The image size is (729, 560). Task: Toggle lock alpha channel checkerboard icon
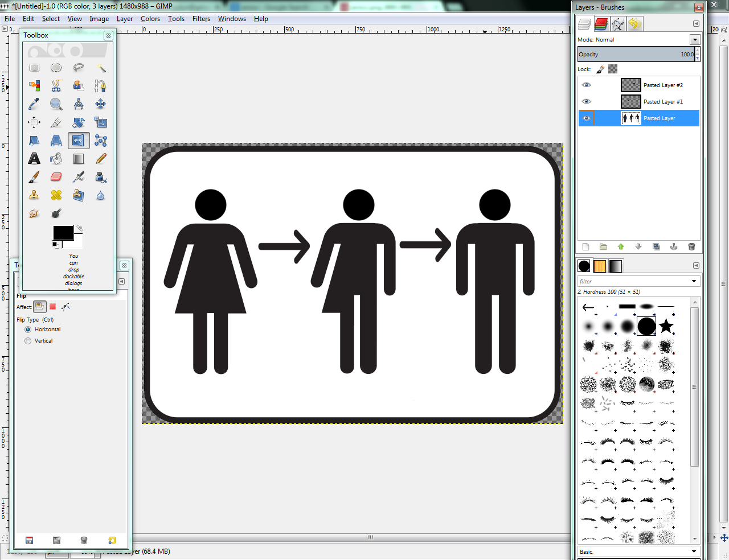click(x=613, y=69)
